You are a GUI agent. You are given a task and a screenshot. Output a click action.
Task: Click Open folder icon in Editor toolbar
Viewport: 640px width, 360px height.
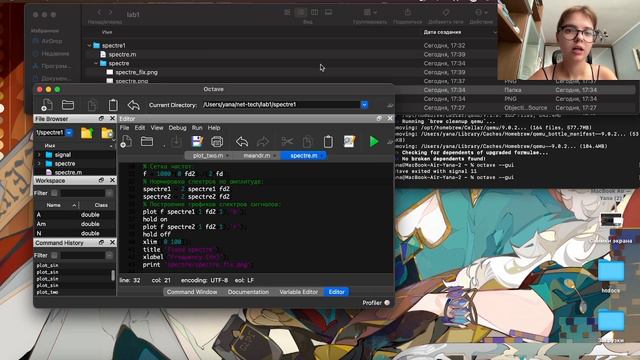147,142
